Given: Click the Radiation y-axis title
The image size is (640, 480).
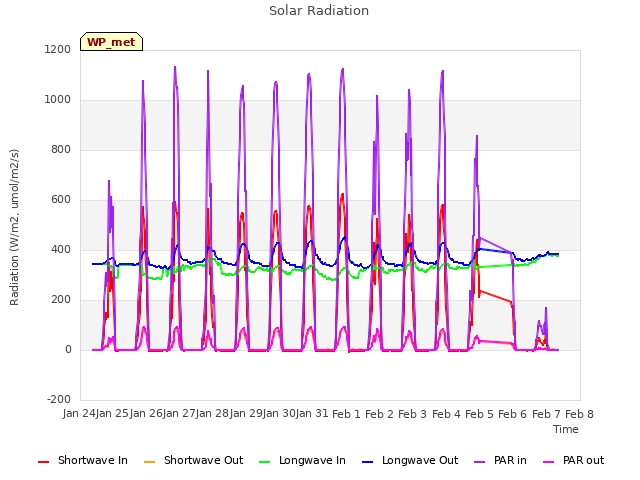Looking at the screenshot, I should click(x=14, y=227).
